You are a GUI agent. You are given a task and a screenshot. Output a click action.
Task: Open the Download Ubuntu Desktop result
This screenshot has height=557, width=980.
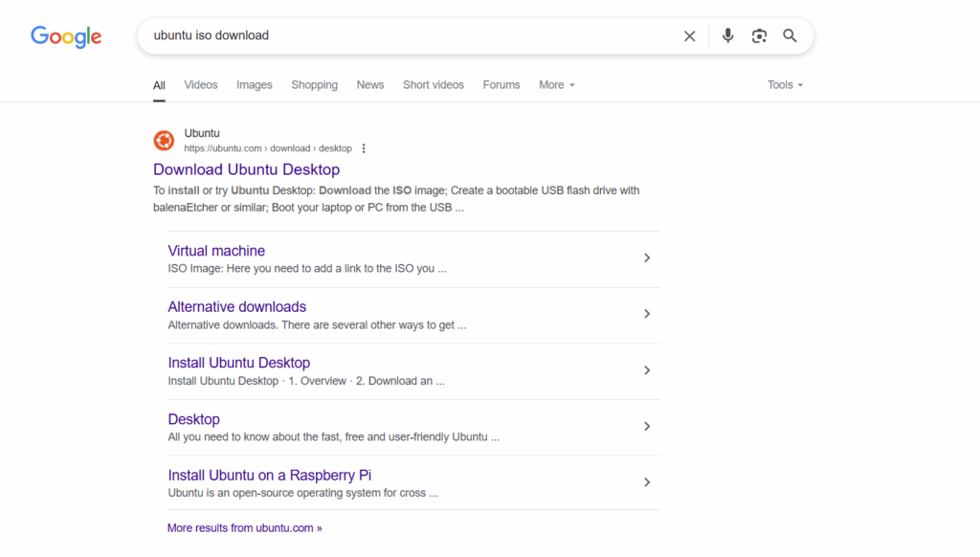(246, 169)
